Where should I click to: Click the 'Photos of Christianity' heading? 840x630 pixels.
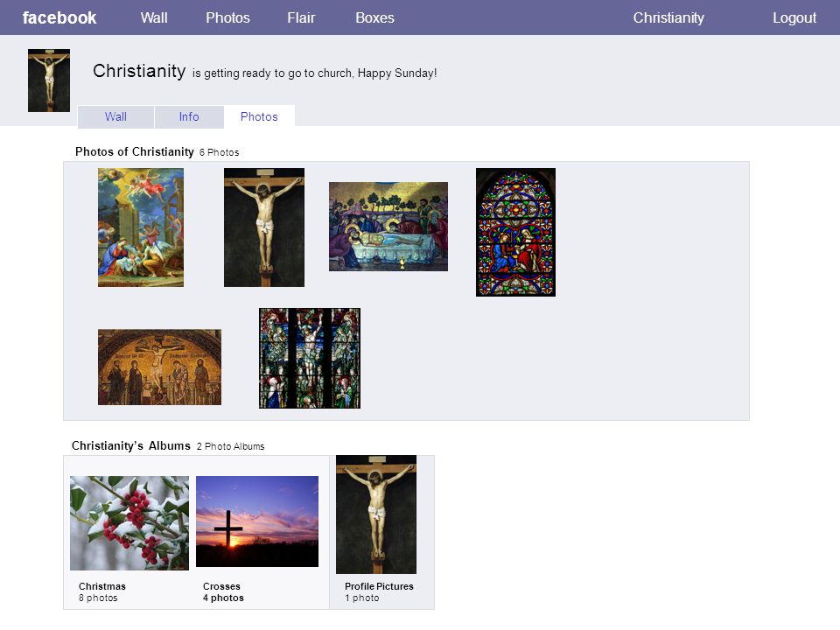(135, 151)
